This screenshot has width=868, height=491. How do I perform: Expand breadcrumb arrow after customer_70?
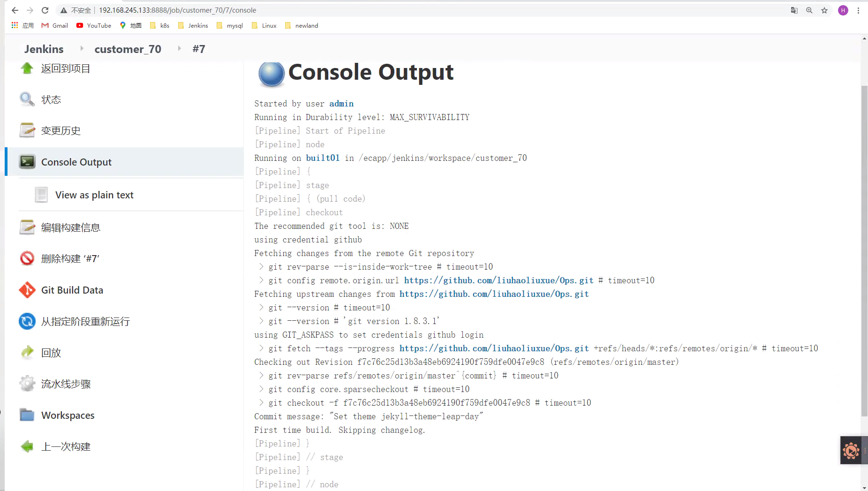(x=179, y=48)
